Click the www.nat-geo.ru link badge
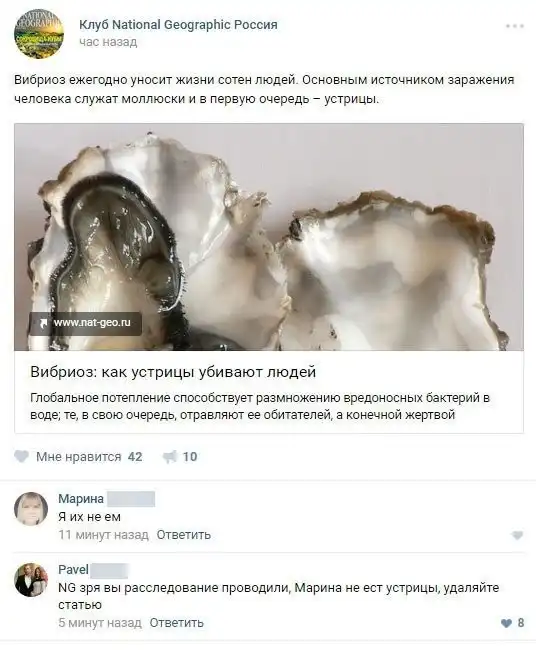The width and height of the screenshot is (536, 650). [x=85, y=323]
